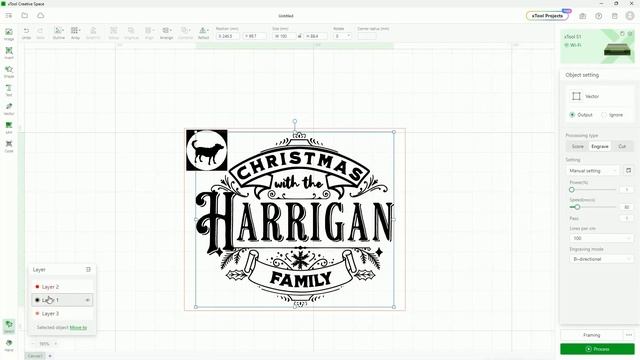Screen dimensions: 640x360
Task: Click the store icon in top bar
Action: (614, 16)
